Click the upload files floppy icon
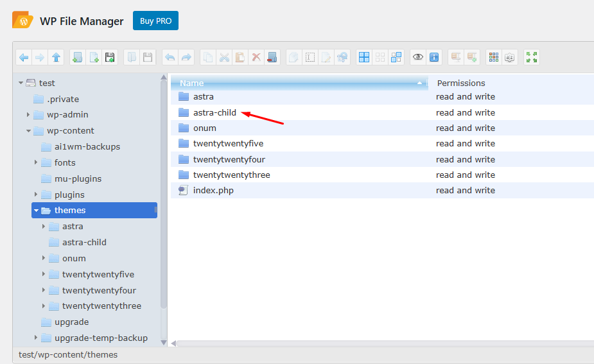This screenshot has height=364, width=594. coord(110,58)
